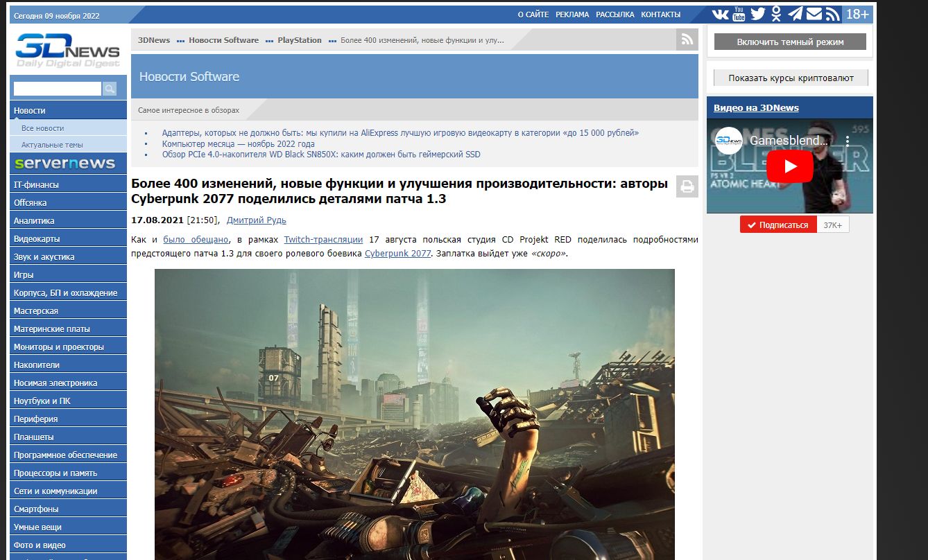Image resolution: width=928 pixels, height=560 pixels.
Task: Open the Фото и видео category
Action: pyautogui.click(x=68, y=545)
